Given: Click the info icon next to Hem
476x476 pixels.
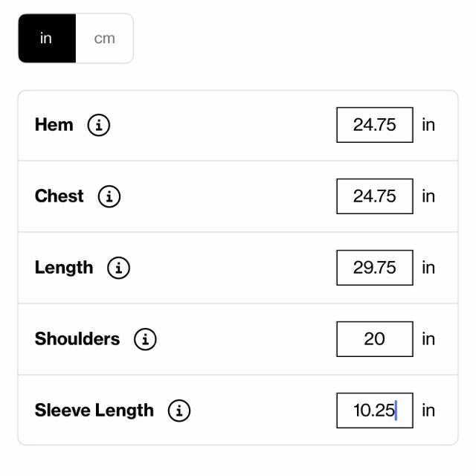Looking at the screenshot, I should [99, 125].
